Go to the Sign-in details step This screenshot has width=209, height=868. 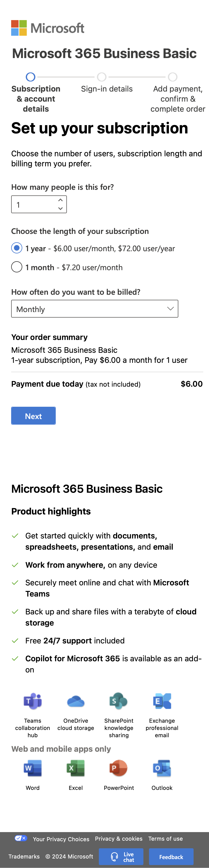102,77
